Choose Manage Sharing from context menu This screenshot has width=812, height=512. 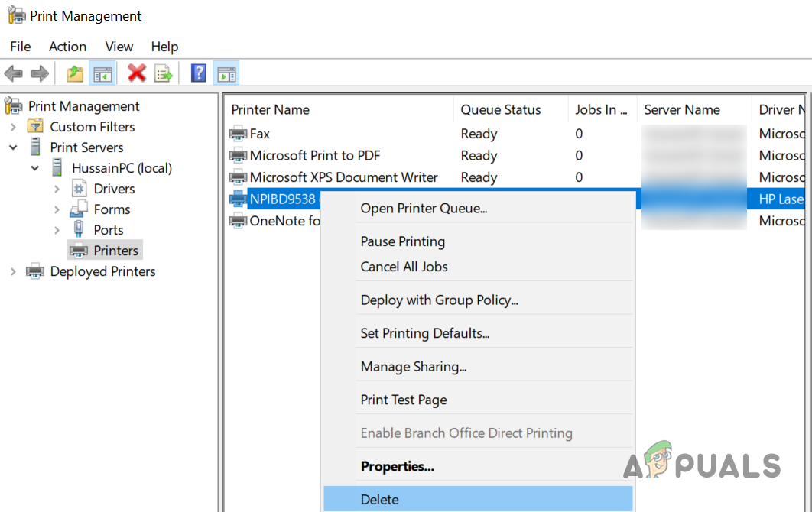point(478,367)
